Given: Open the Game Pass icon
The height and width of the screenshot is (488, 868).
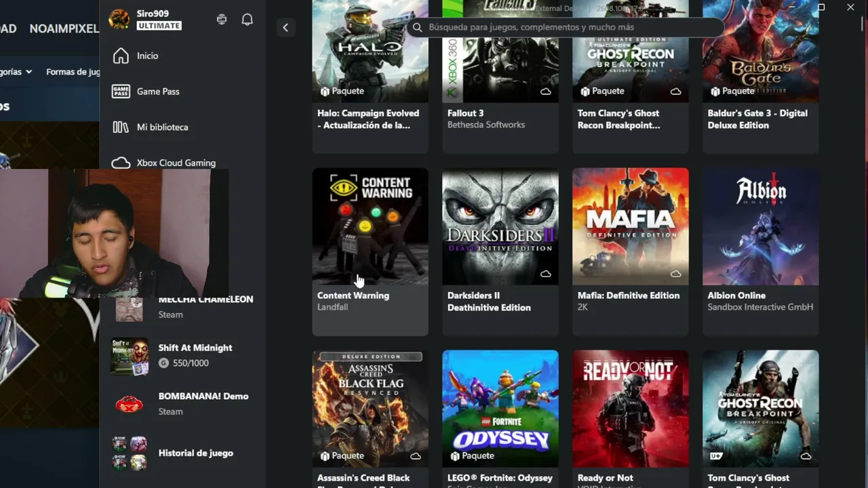Looking at the screenshot, I should pos(121,91).
